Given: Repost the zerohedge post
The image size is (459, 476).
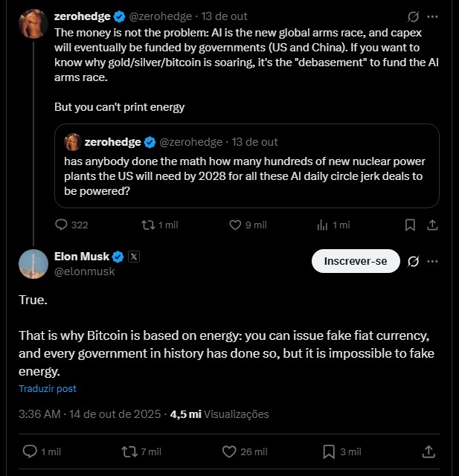Looking at the screenshot, I should tap(148, 225).
